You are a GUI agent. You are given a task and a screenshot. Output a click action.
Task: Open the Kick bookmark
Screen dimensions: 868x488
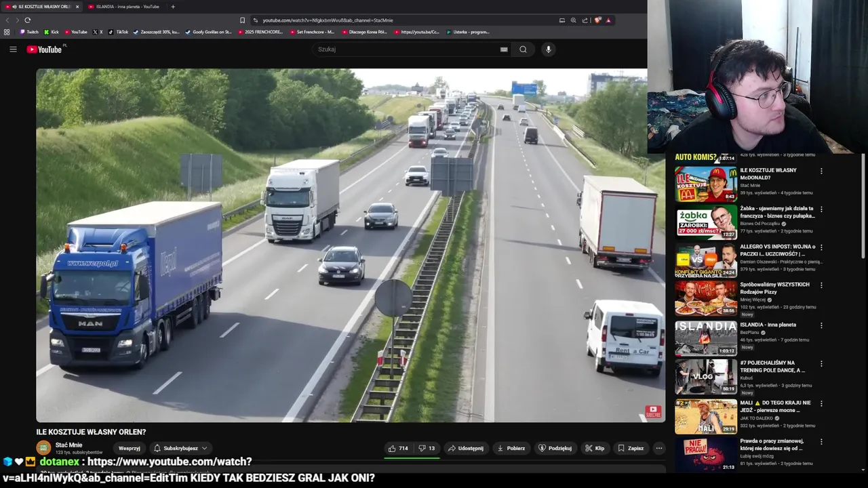pyautogui.click(x=52, y=32)
